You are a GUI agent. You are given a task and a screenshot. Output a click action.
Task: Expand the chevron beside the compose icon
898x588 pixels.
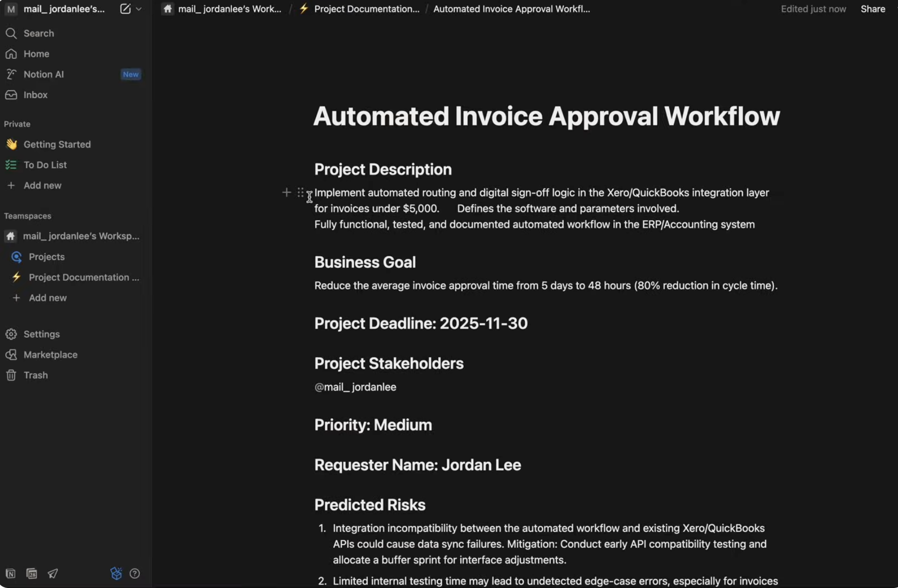(x=139, y=9)
